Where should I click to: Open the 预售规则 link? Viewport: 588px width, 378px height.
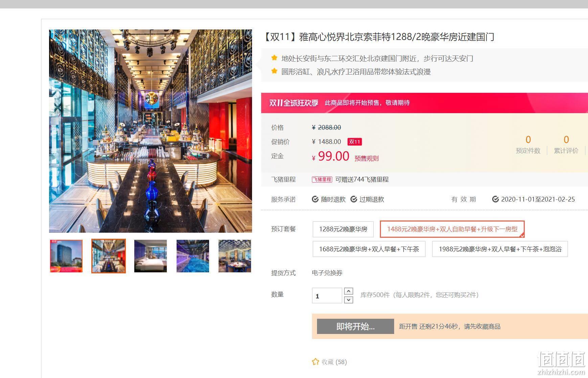[x=367, y=158]
